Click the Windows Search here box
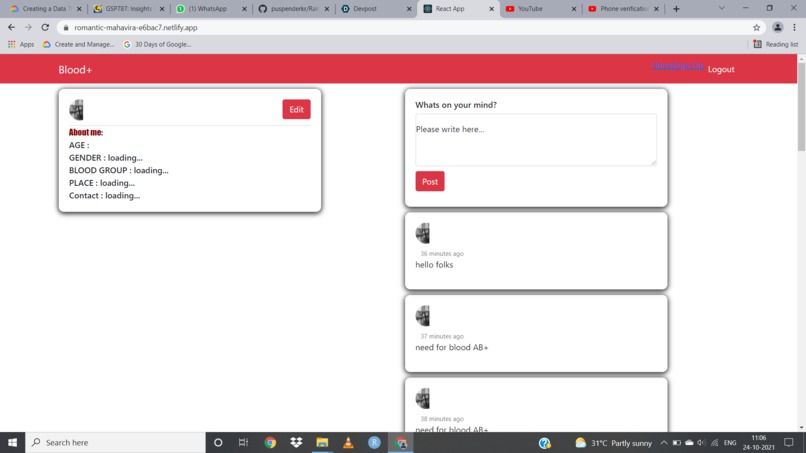The image size is (806, 453). 115,442
